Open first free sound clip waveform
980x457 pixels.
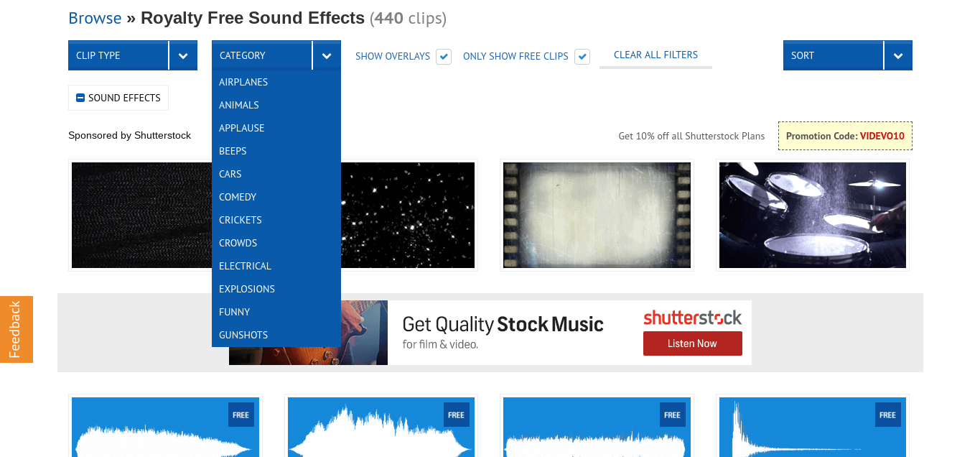point(165,427)
